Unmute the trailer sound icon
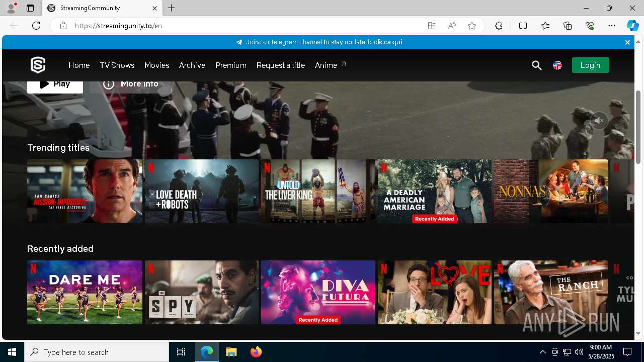This screenshot has height=362, width=644. click(599, 121)
